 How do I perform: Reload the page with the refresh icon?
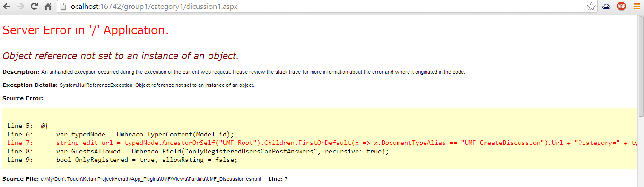tap(34, 7)
